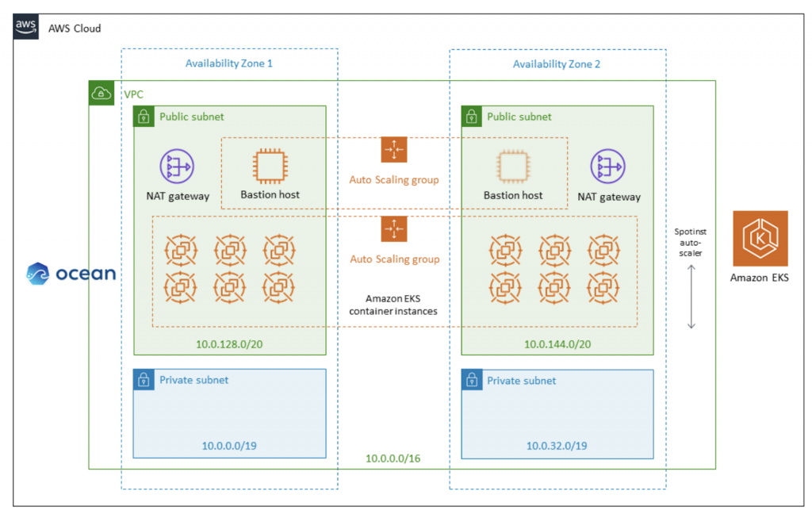
Task: Click the CIDR '10.0.0.0/19'
Action: 229,446
